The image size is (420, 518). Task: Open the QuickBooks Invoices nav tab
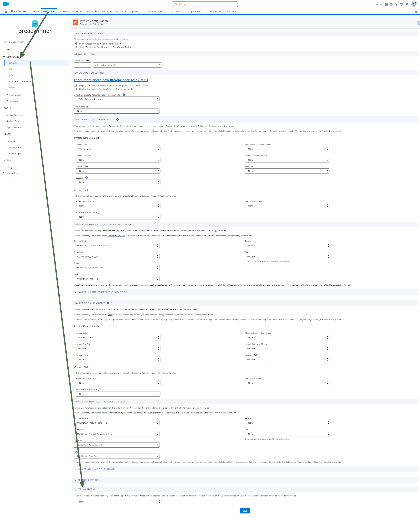68,11
